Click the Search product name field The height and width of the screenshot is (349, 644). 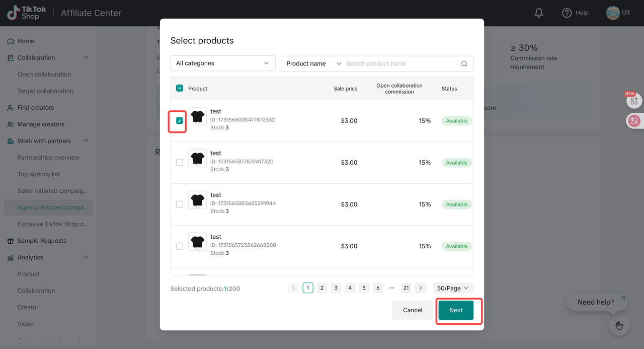(400, 64)
